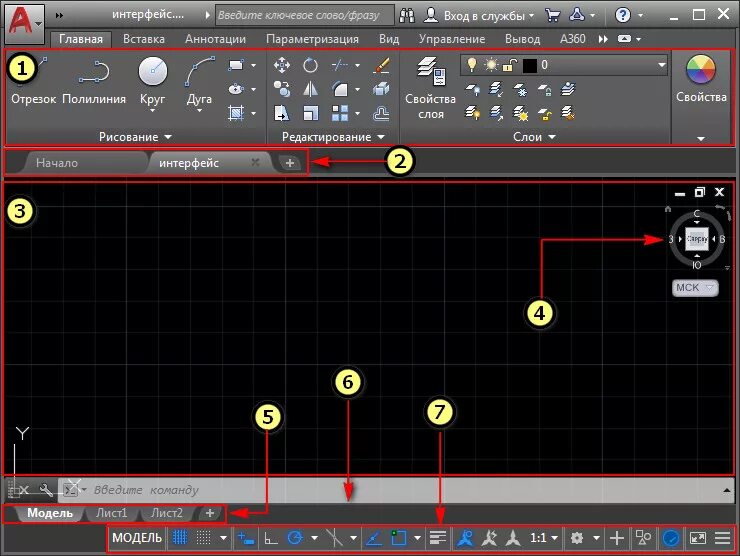
Task: Open the layer 0 dropdown list
Action: [x=662, y=65]
